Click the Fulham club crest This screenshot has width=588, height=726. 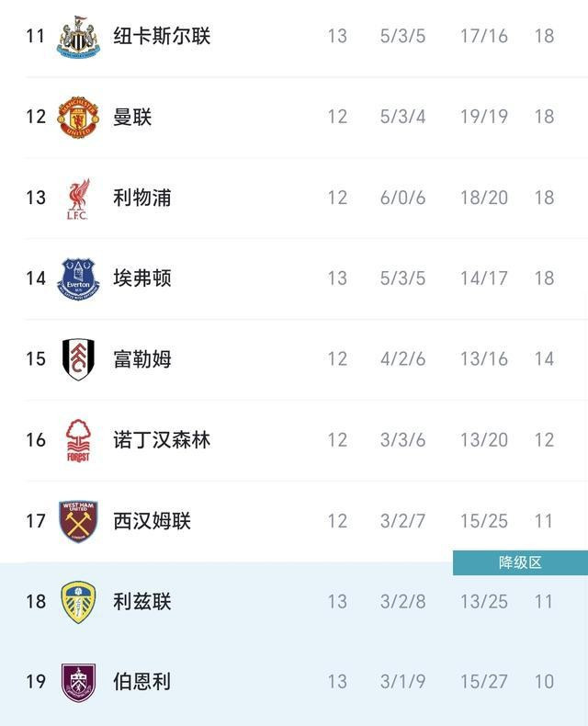point(78,359)
